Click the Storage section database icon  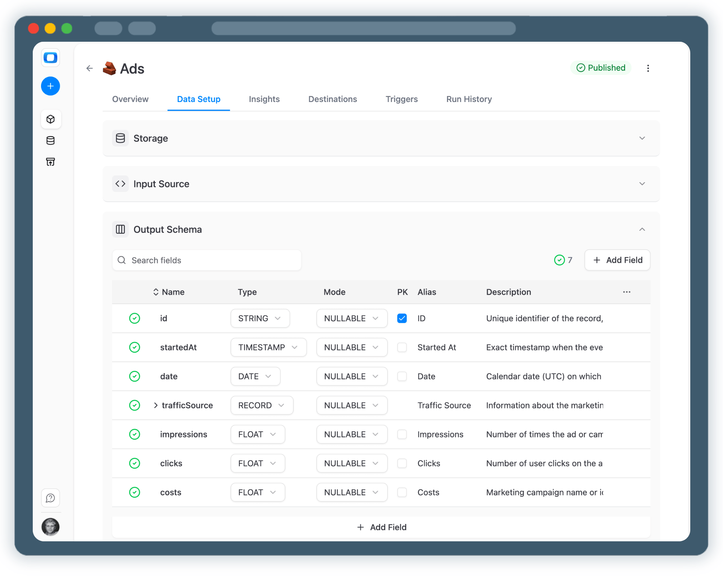[x=120, y=138]
